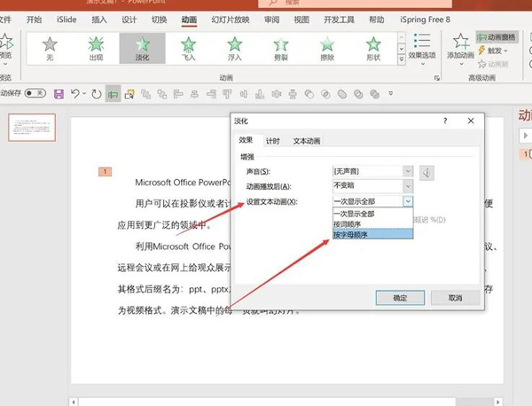Switch to the 文本动画 tab

click(307, 141)
